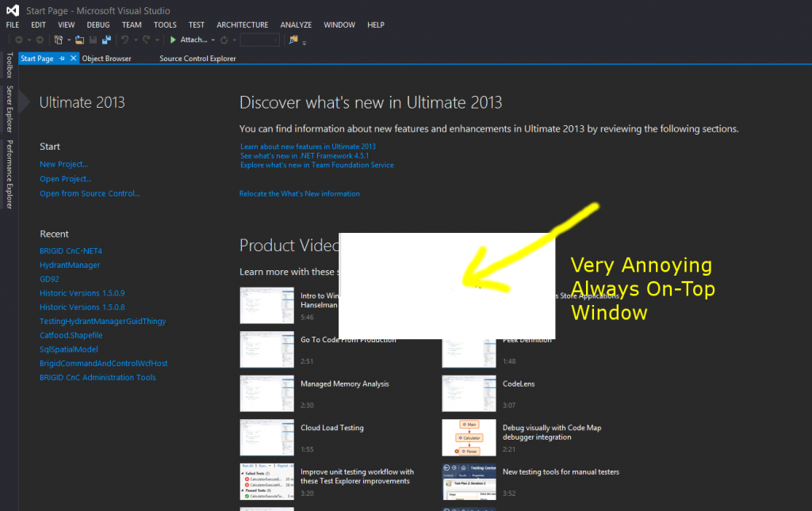Viewport: 812px width, 511px height.
Task: Open recent project BrigidCommandAndControlWcfHost
Action: click(104, 363)
